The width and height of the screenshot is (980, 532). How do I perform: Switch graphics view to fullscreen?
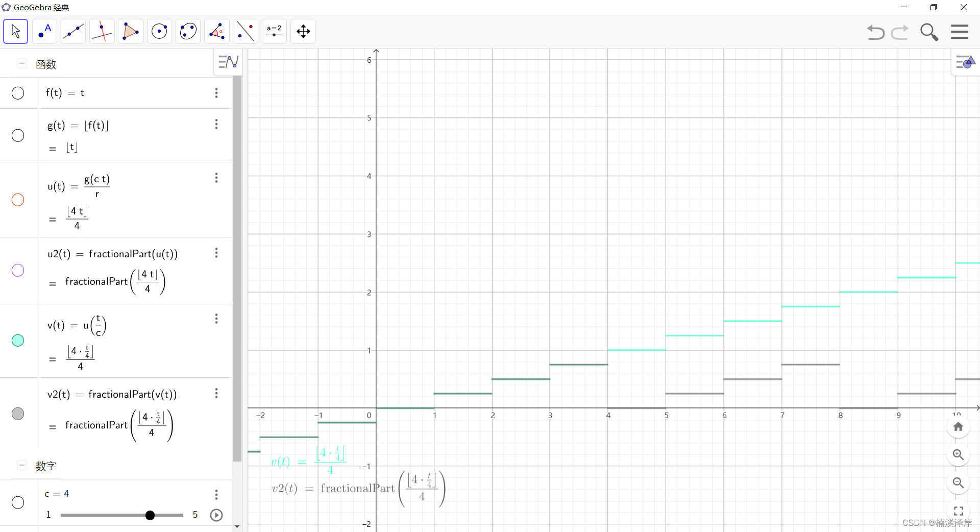959,511
